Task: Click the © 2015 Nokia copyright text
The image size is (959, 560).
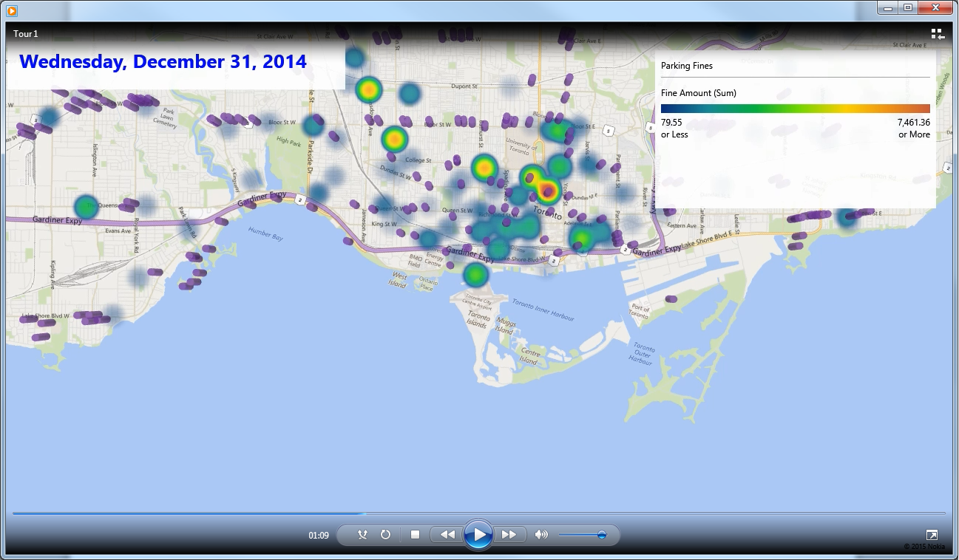Action: click(x=924, y=547)
